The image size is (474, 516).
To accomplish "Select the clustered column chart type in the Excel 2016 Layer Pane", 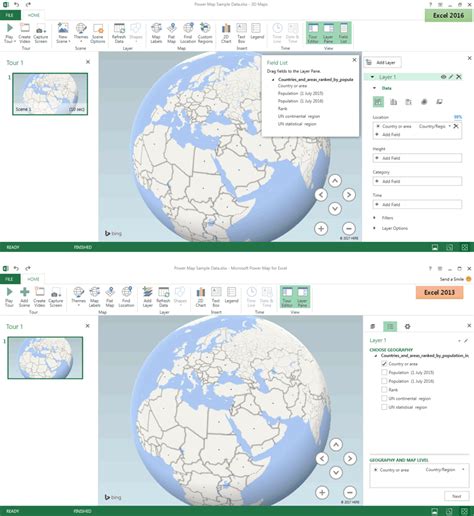I will click(x=393, y=102).
